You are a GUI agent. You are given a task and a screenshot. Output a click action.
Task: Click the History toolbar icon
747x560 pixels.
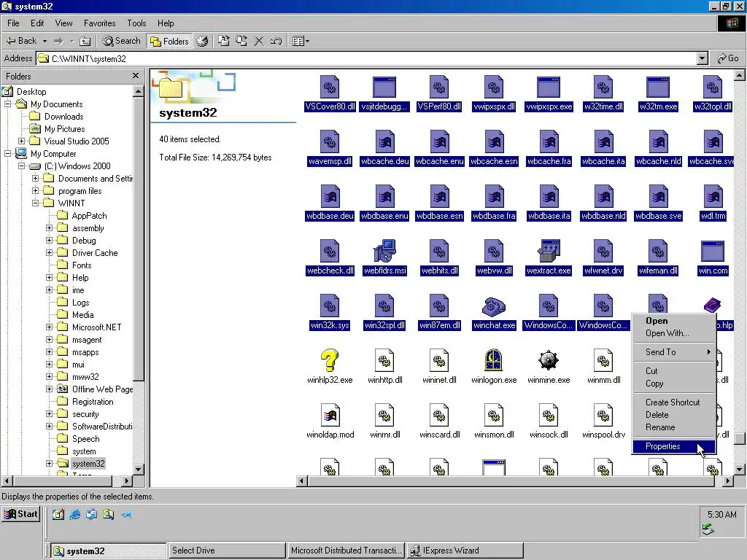[x=202, y=41]
